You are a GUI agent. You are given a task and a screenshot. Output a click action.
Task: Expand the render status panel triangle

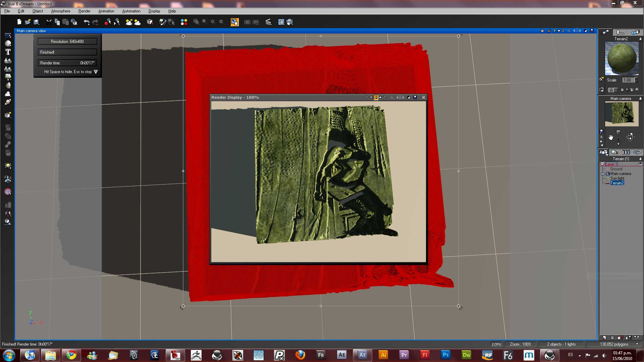coord(96,72)
